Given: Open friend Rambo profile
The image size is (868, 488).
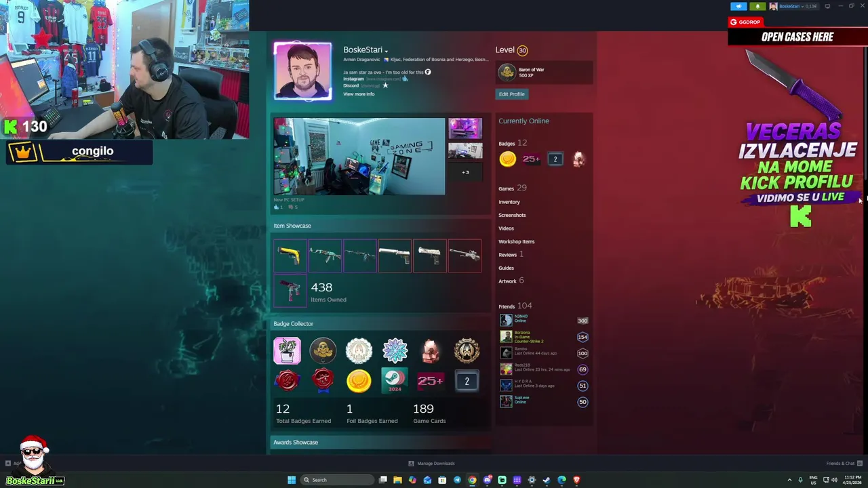Looking at the screenshot, I should (544, 353).
